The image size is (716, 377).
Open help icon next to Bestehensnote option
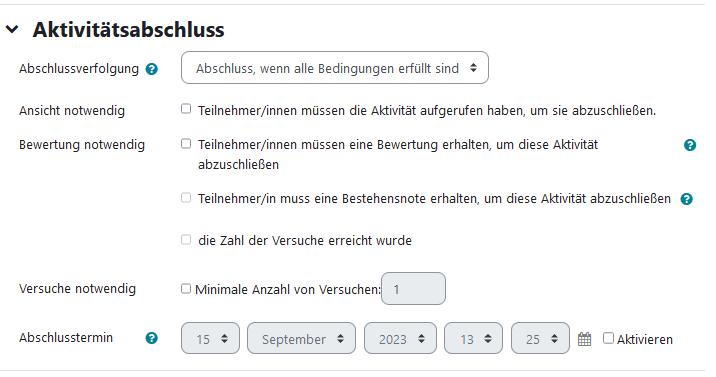click(687, 199)
